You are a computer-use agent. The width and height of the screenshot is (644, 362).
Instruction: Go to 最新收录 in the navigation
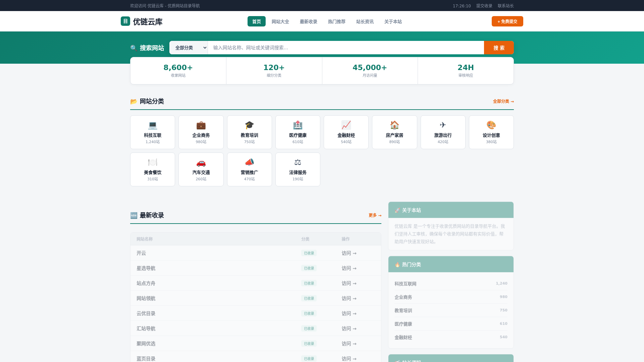click(x=309, y=21)
